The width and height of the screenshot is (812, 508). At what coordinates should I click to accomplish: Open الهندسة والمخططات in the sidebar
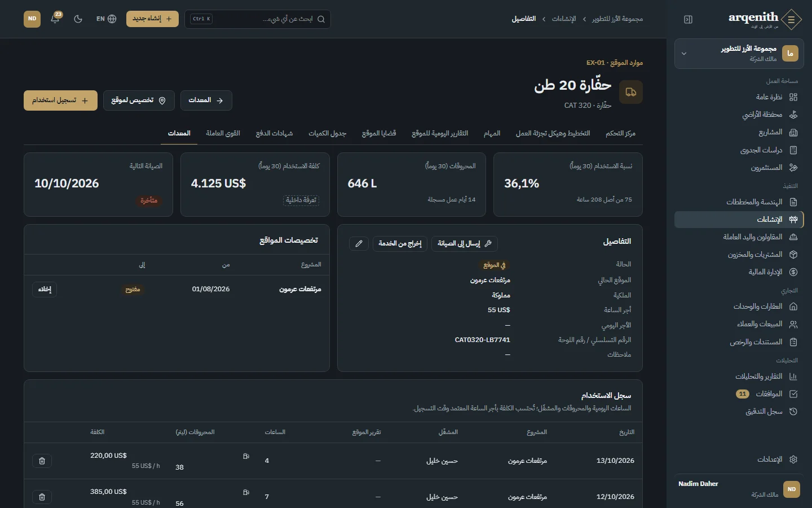pos(739,202)
